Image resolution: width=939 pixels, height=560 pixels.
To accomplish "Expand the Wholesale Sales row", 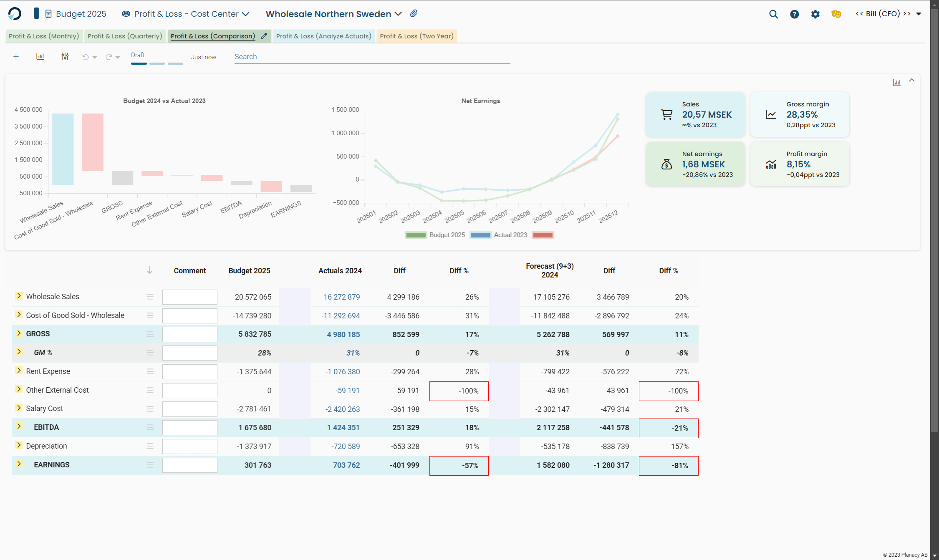I will [19, 296].
